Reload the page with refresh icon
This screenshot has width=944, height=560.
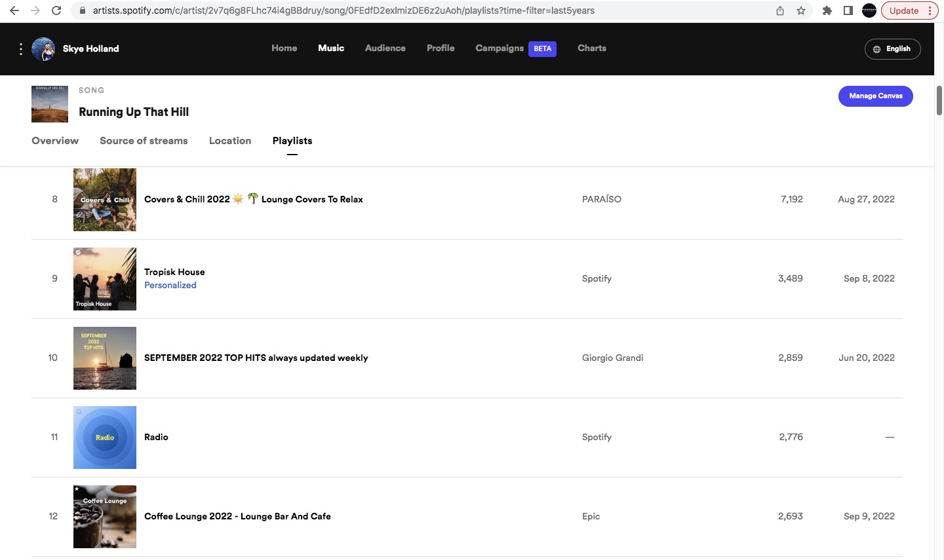56,10
